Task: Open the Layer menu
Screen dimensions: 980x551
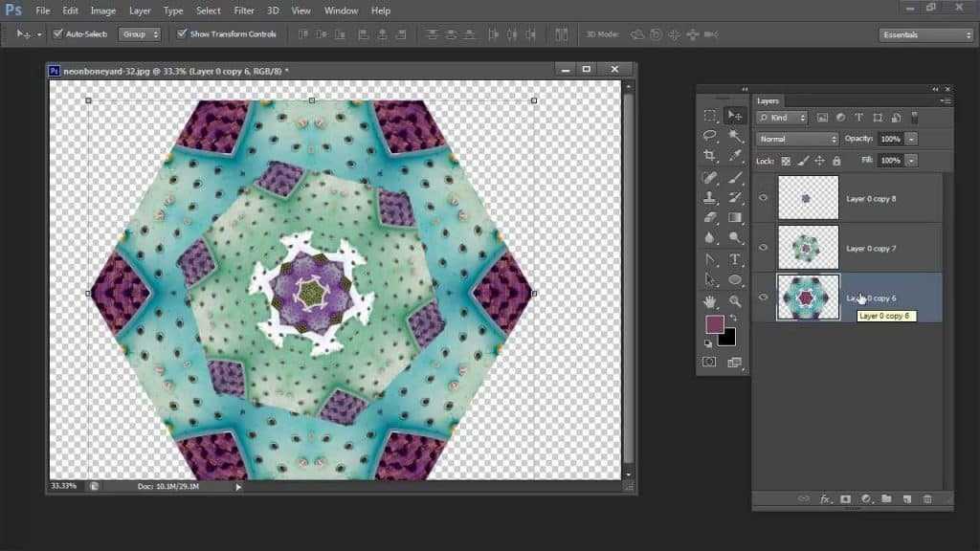Action: click(x=140, y=11)
